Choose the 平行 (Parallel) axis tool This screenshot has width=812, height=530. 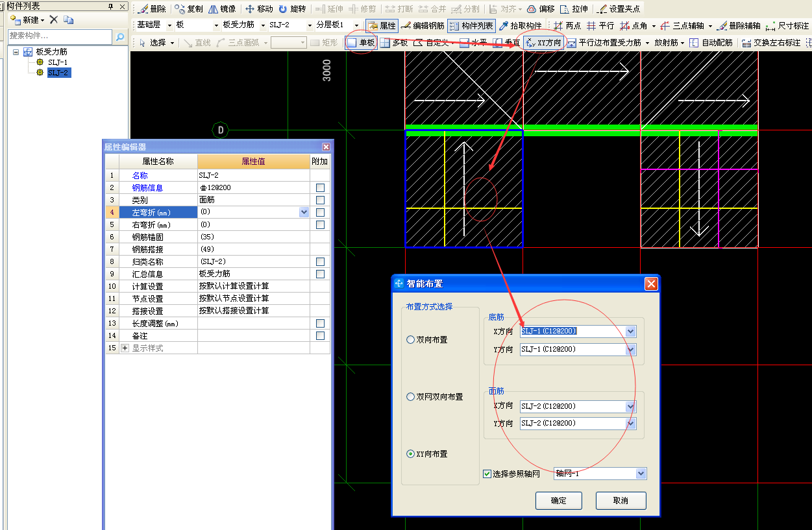click(x=600, y=26)
